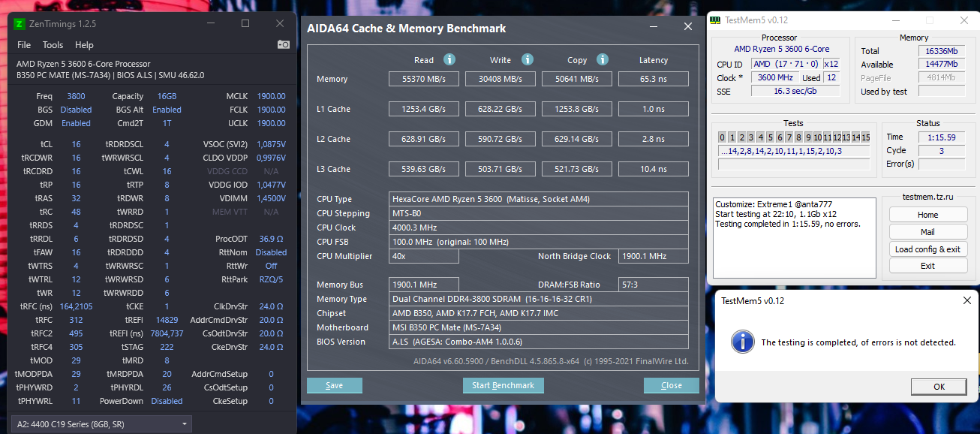Click the CPU Multiplier 40x field
980x434 pixels.
point(424,256)
